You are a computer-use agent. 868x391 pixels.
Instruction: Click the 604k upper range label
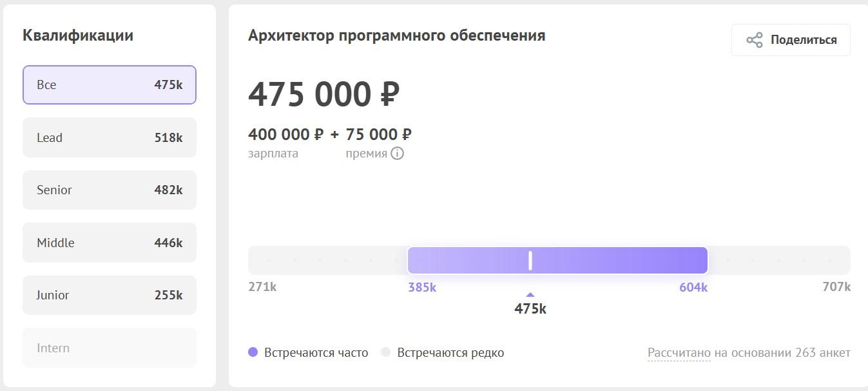693,287
